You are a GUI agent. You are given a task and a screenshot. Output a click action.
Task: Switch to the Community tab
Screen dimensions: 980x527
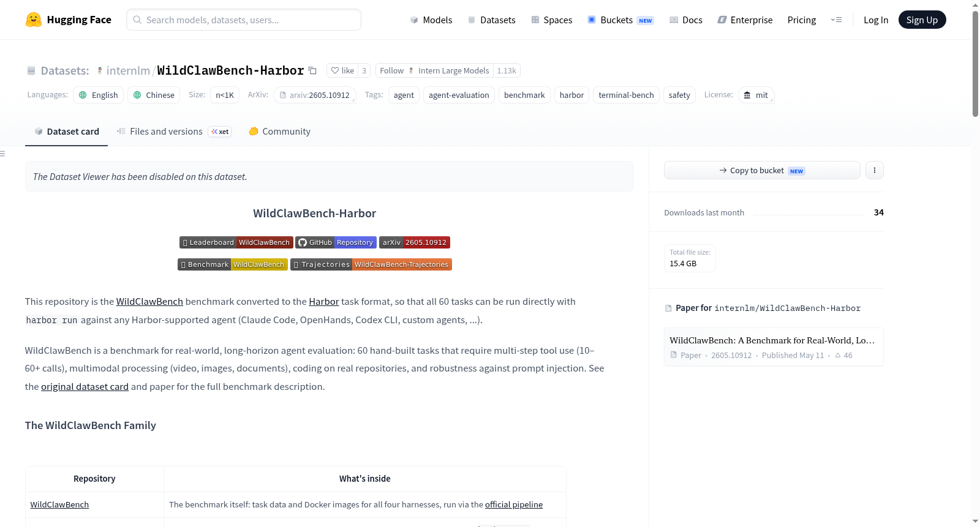(279, 132)
